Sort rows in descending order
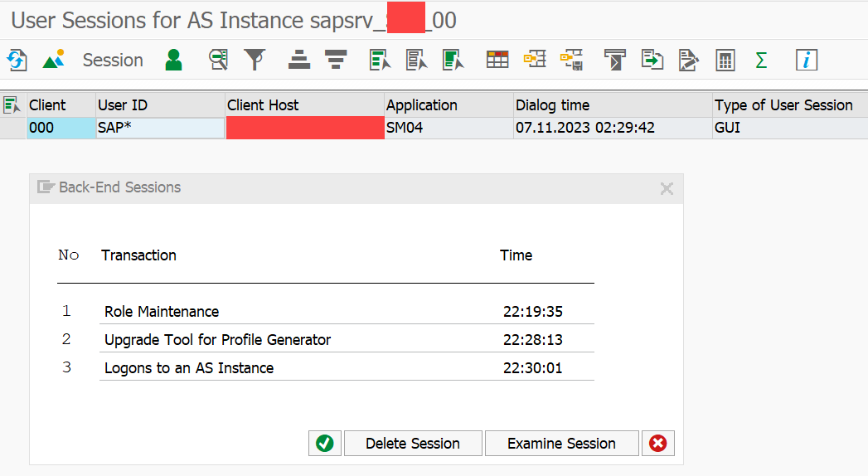This screenshot has height=476, width=868. [x=336, y=60]
